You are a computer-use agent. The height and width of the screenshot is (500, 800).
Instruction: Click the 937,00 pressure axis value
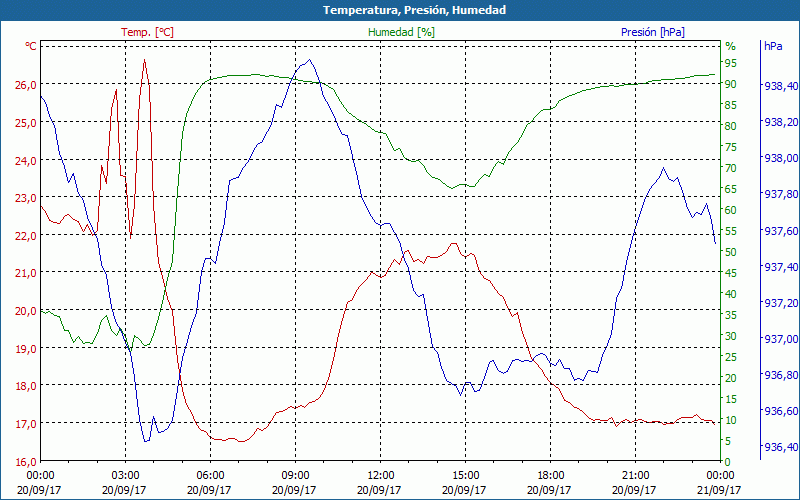[781, 339]
